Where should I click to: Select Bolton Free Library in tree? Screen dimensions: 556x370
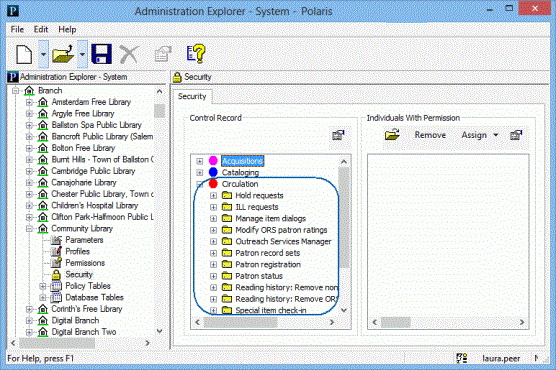pyautogui.click(x=83, y=148)
